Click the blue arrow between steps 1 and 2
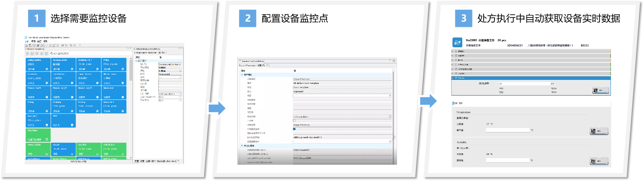The image size is (644, 181). pyautogui.click(x=217, y=108)
